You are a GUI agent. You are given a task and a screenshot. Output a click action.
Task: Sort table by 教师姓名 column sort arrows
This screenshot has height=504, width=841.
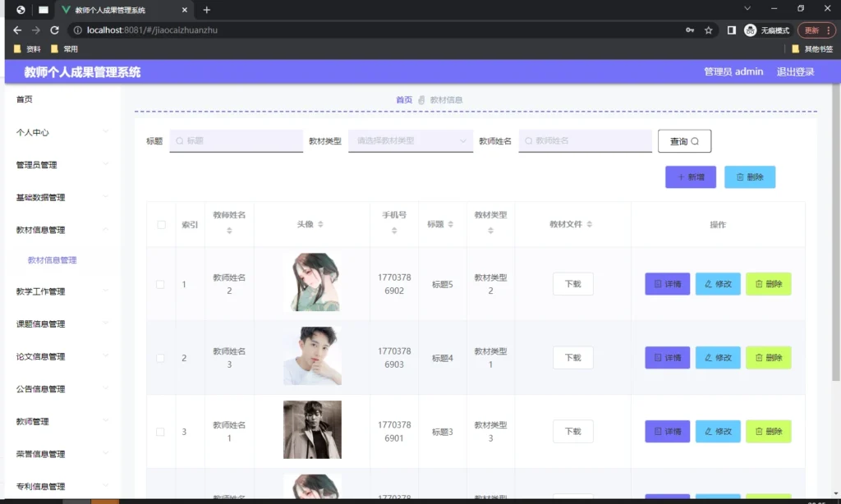[229, 231]
